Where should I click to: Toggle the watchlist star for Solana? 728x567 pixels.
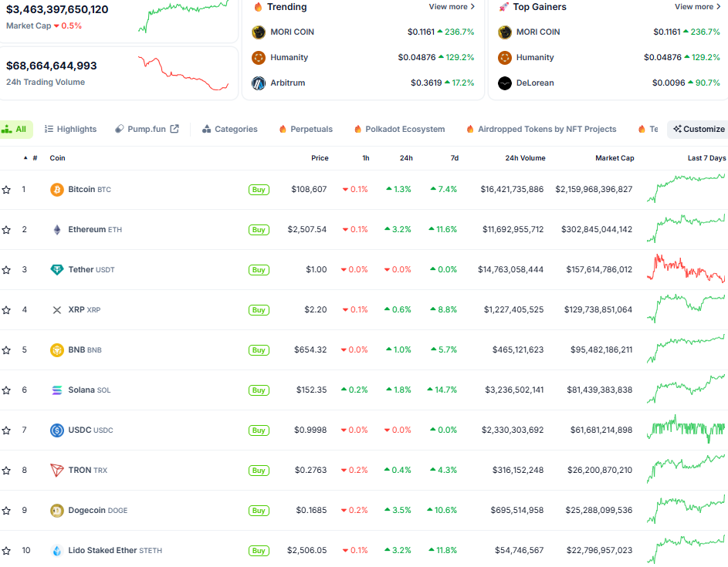pyautogui.click(x=8, y=390)
